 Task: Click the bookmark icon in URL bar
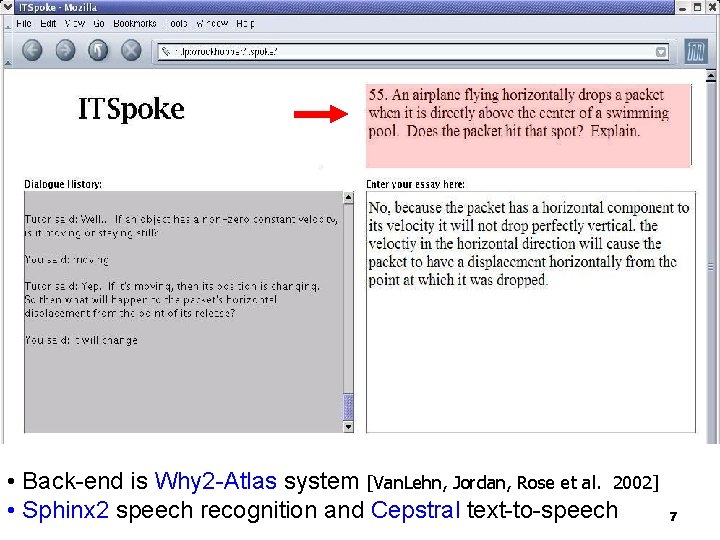(166, 52)
